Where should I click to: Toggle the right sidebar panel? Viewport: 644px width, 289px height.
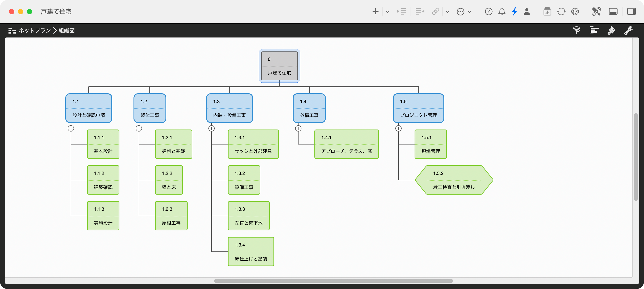click(631, 11)
